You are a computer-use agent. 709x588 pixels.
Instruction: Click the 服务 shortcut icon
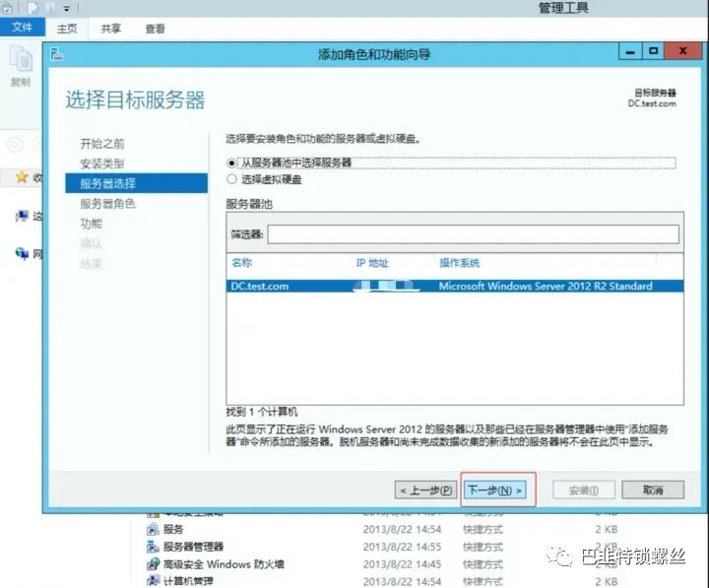(154, 529)
